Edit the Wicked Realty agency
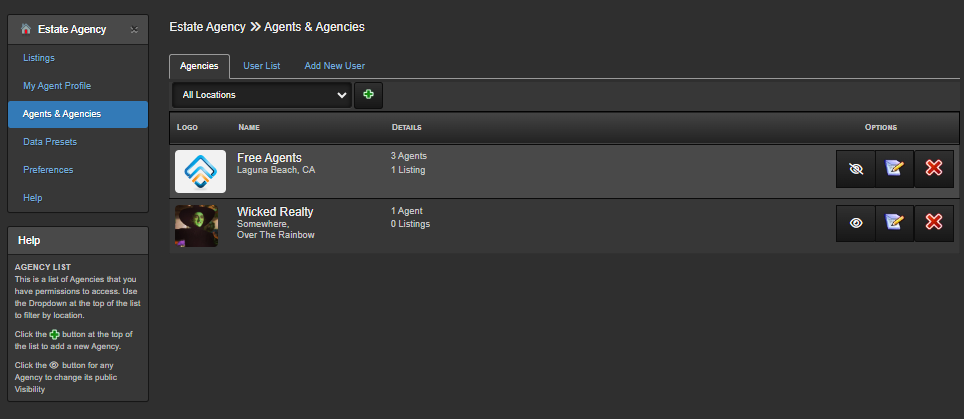964x419 pixels. 895,223
